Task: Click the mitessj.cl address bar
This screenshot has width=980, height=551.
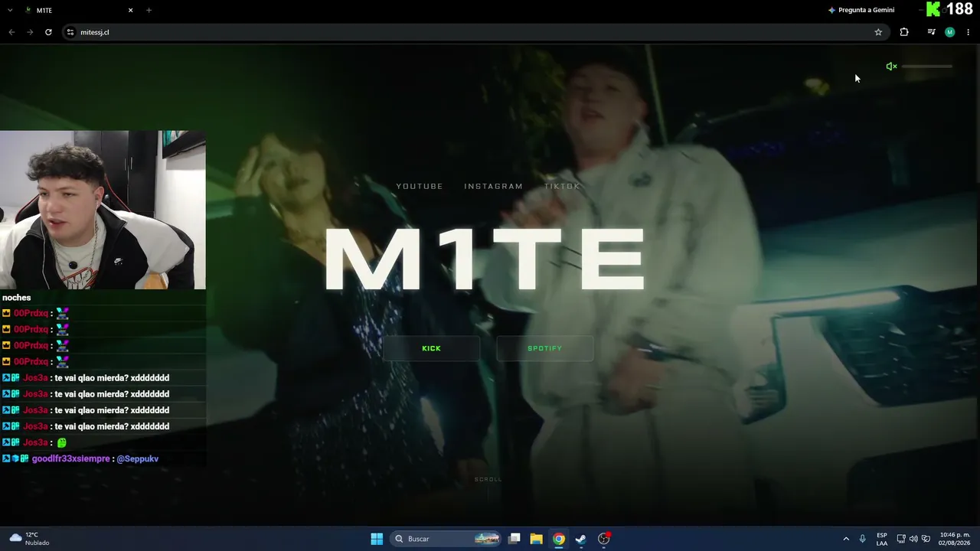Action: (x=475, y=32)
